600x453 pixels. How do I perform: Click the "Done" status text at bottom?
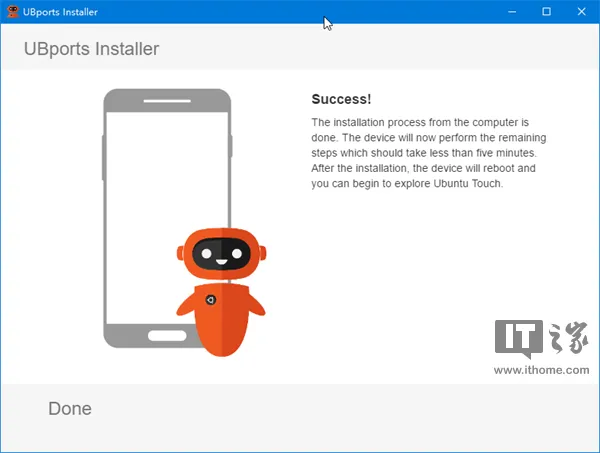pos(70,409)
